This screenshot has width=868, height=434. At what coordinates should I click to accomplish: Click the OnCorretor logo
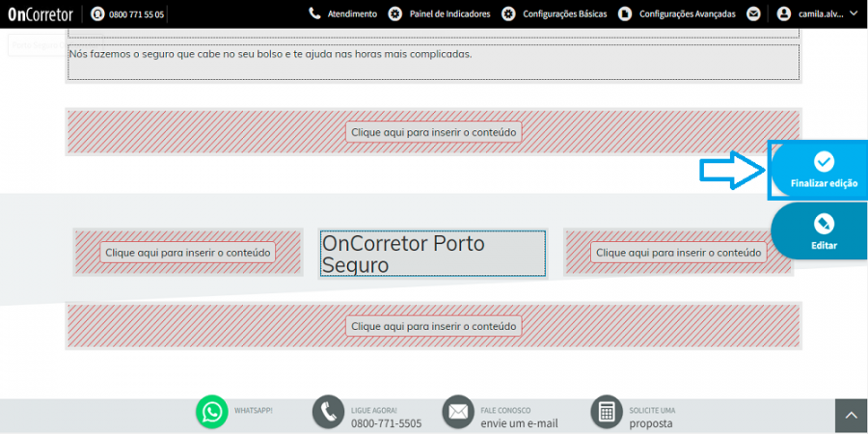point(41,14)
